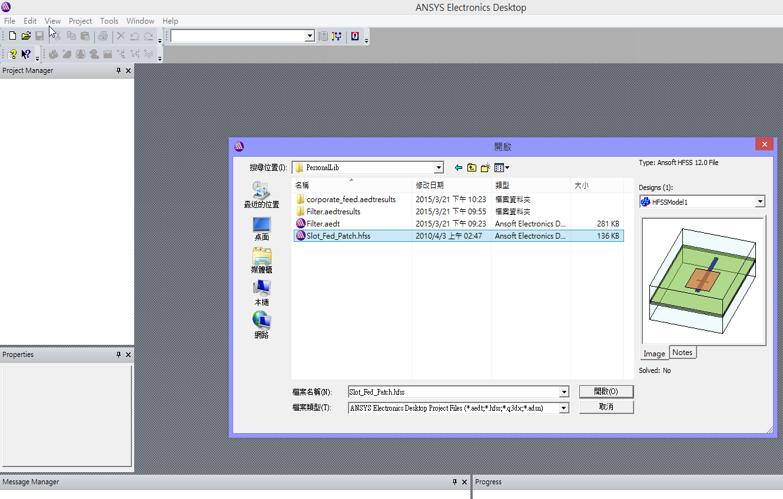Screen dimensions: 783x499
Task: Click the Cut scissors toolbar icon
Action: pos(57,36)
